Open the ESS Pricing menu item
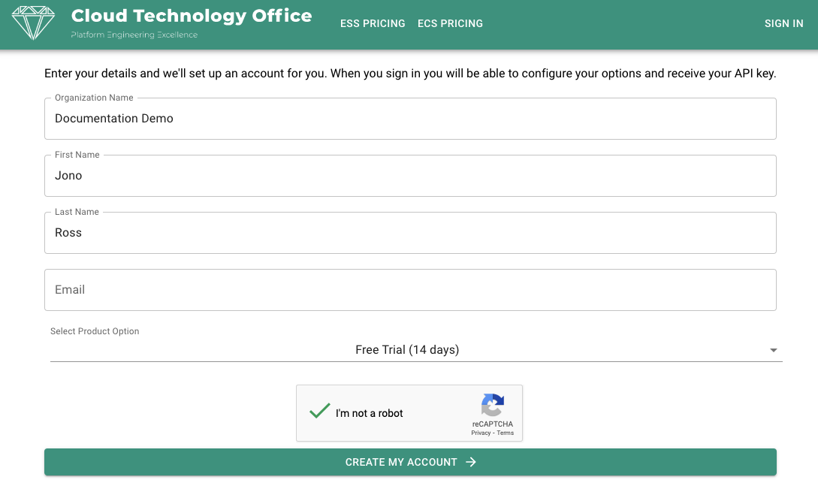818x504 pixels. (373, 23)
